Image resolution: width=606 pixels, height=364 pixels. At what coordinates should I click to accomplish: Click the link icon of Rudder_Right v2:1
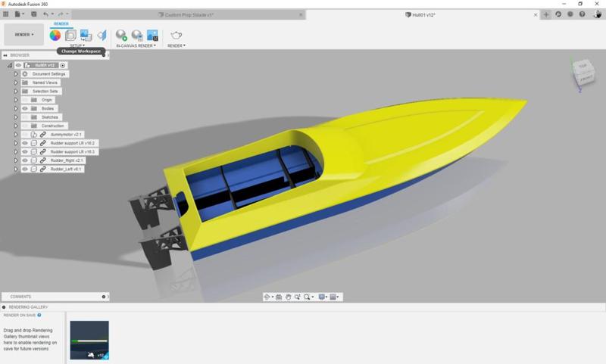(43, 160)
